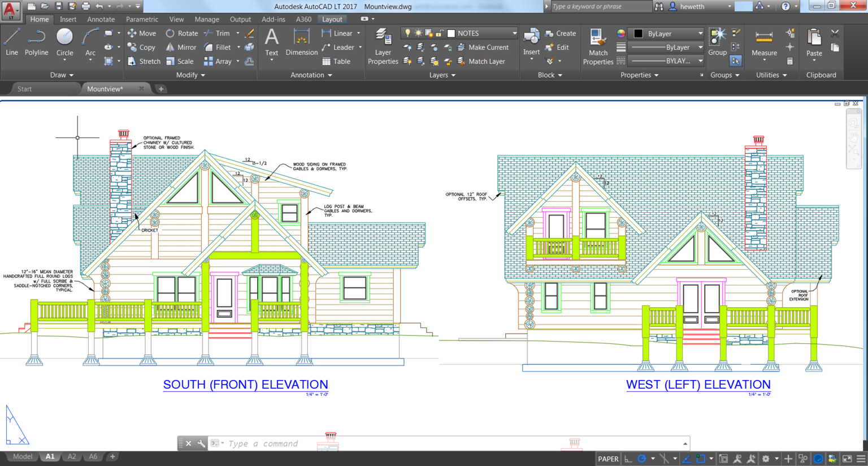The height and width of the screenshot is (466, 868).
Task: Follow the SOUTH (FRONT) ELEVATION hyperlink
Action: point(245,385)
